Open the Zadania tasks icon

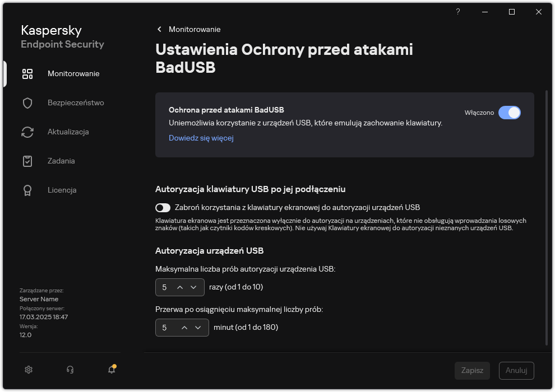click(x=27, y=161)
